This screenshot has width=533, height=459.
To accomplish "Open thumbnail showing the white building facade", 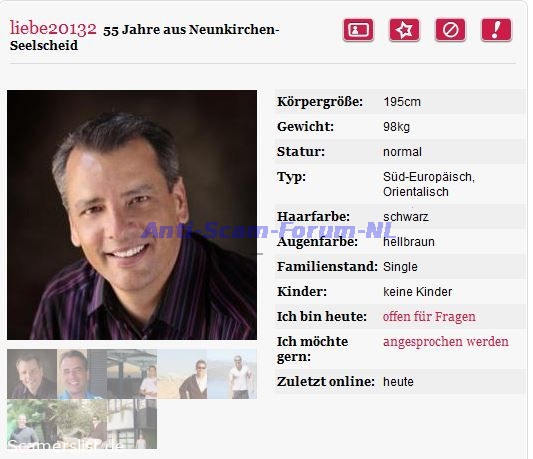I will point(132,424).
